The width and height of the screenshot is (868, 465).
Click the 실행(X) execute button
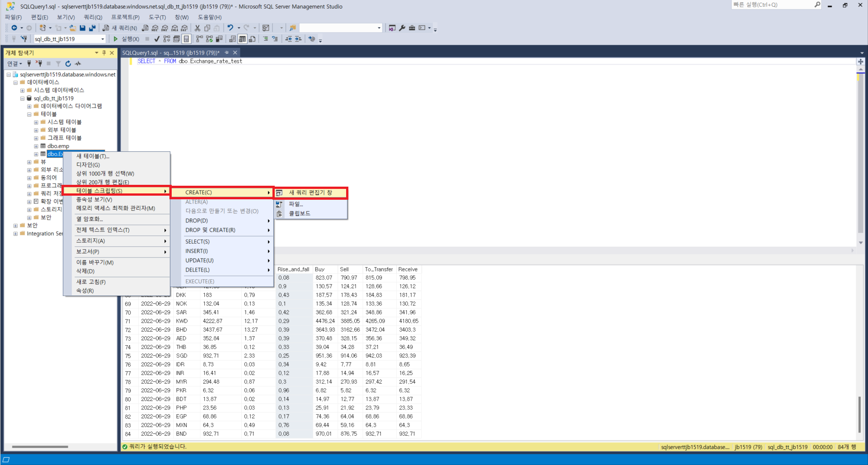(x=126, y=39)
